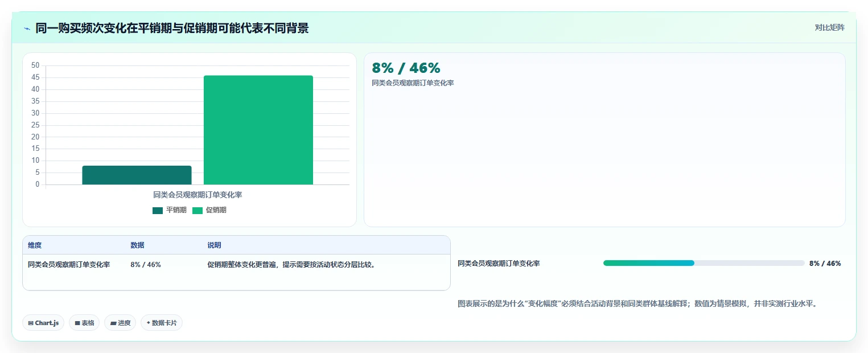Click the chart x-axis label 同类会员观察期订单变化率
This screenshot has width=868, height=353.
pos(198,195)
